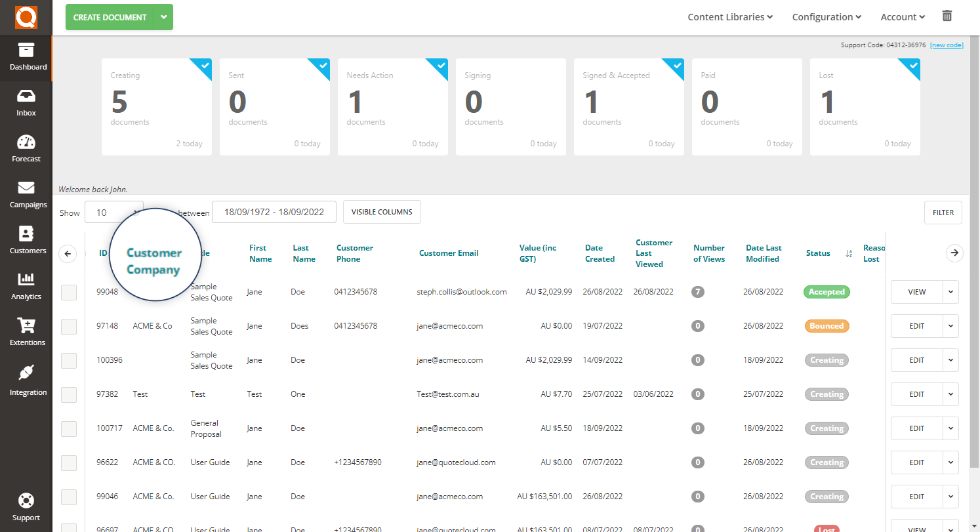The image size is (980, 532).
Task: Open the Content Libraries menu
Action: point(729,16)
